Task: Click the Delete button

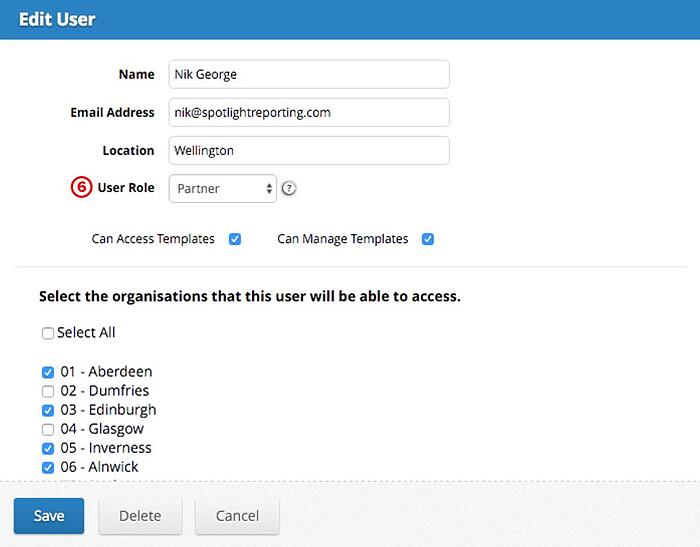Action: (140, 516)
